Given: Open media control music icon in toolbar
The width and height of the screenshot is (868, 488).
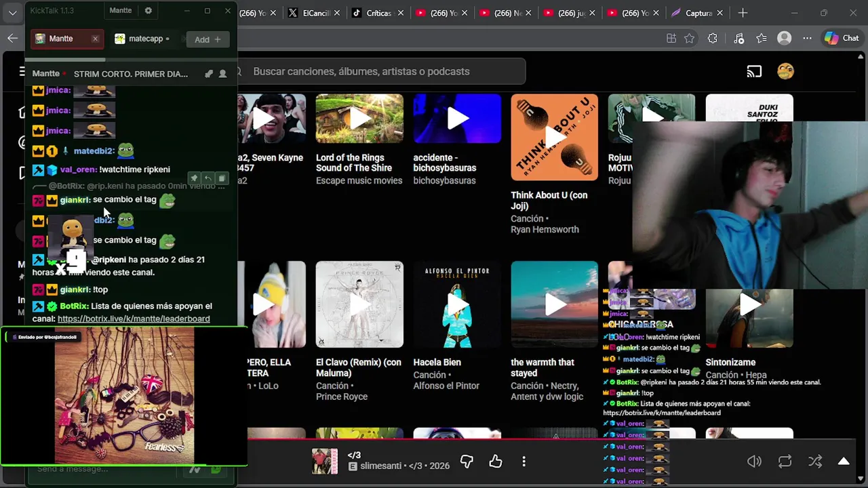Looking at the screenshot, I should click(x=739, y=39).
